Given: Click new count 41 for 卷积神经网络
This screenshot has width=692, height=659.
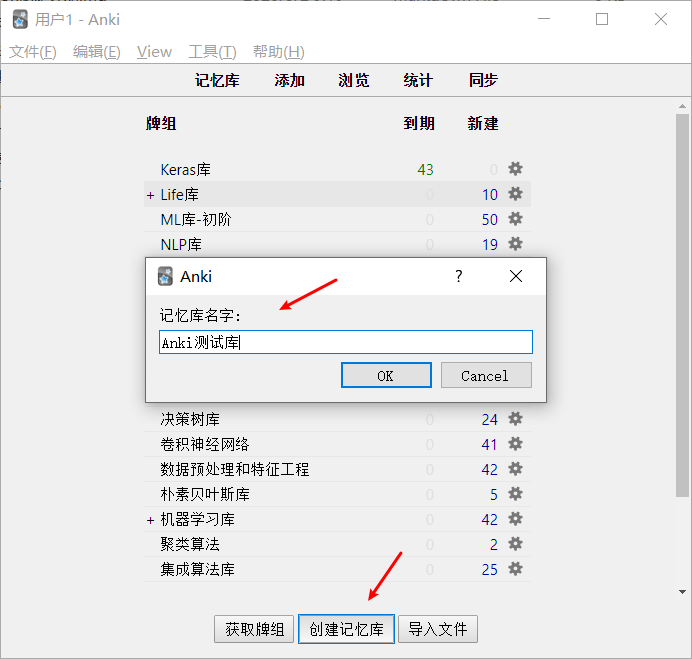Looking at the screenshot, I should (x=489, y=444).
